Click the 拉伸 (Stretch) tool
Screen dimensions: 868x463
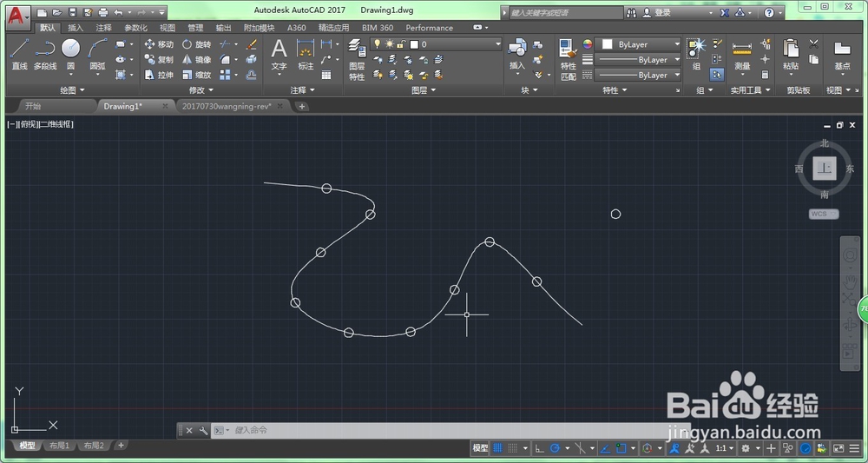click(159, 75)
